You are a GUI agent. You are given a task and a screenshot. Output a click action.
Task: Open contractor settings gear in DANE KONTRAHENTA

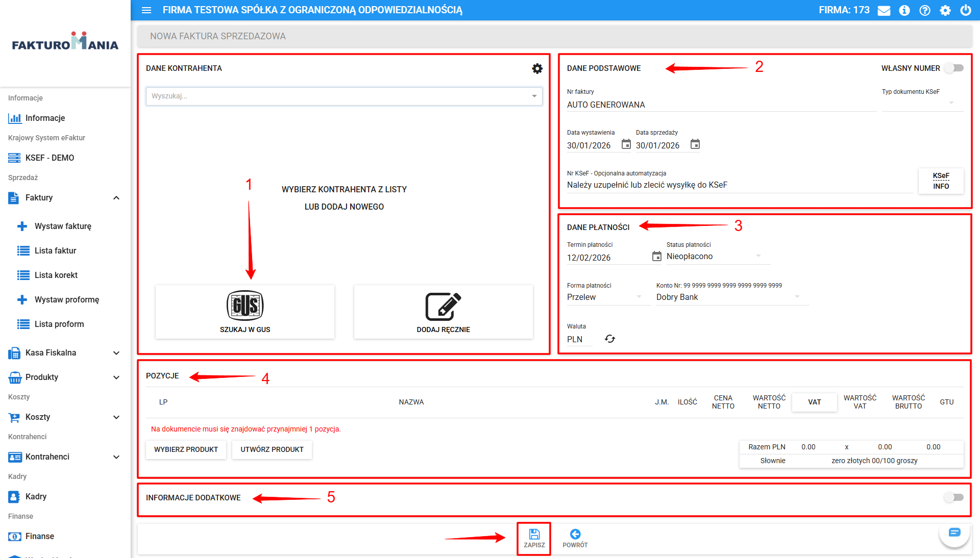coord(537,68)
